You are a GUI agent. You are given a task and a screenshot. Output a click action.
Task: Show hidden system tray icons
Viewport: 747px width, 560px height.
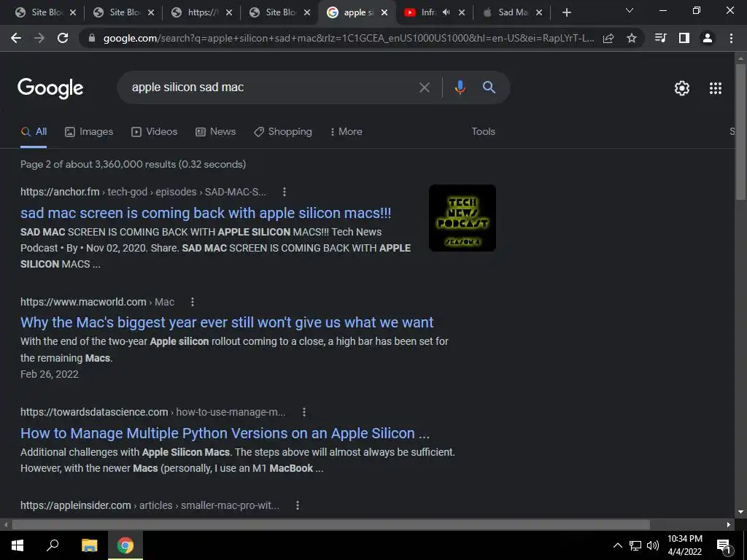617,545
